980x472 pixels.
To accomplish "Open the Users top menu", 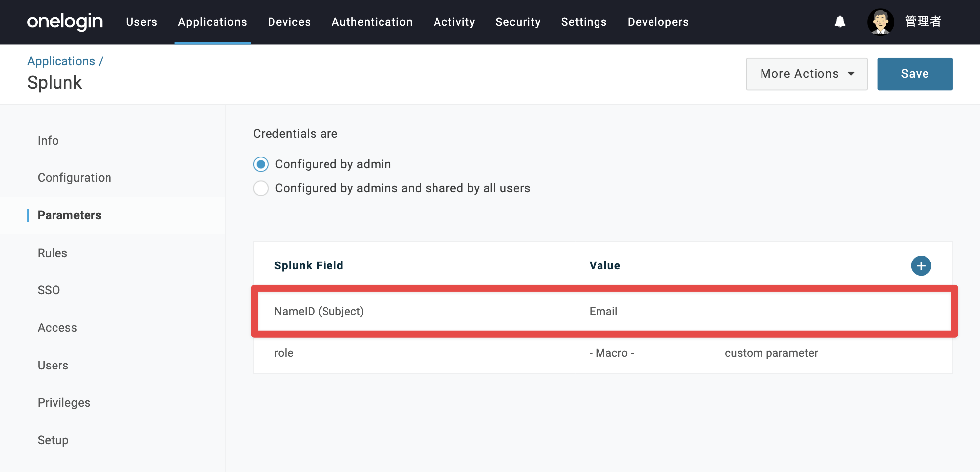I will pos(141,22).
